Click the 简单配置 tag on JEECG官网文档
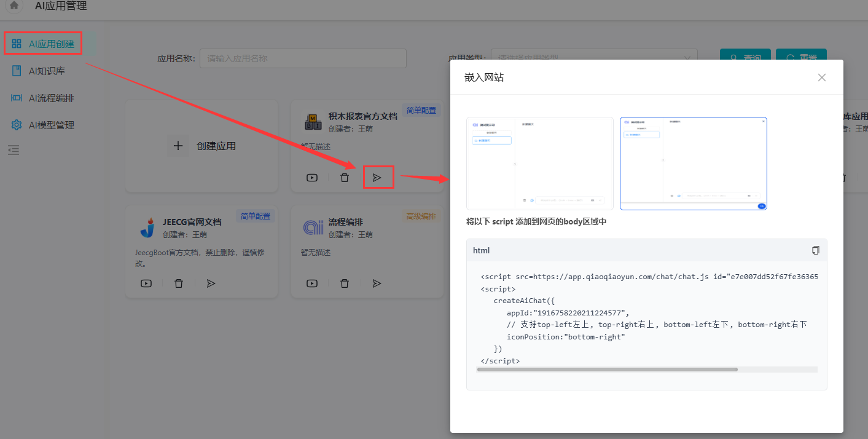868x439 pixels. [x=256, y=216]
